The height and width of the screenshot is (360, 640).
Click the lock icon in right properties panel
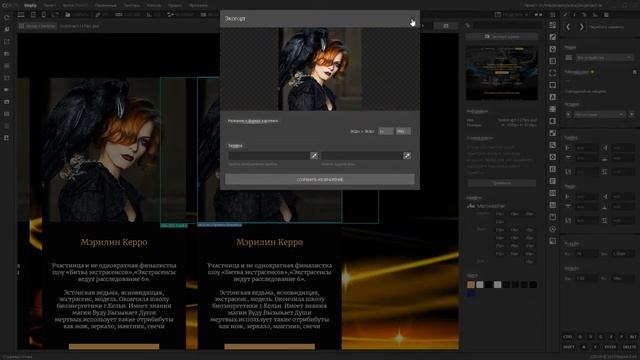point(634,72)
